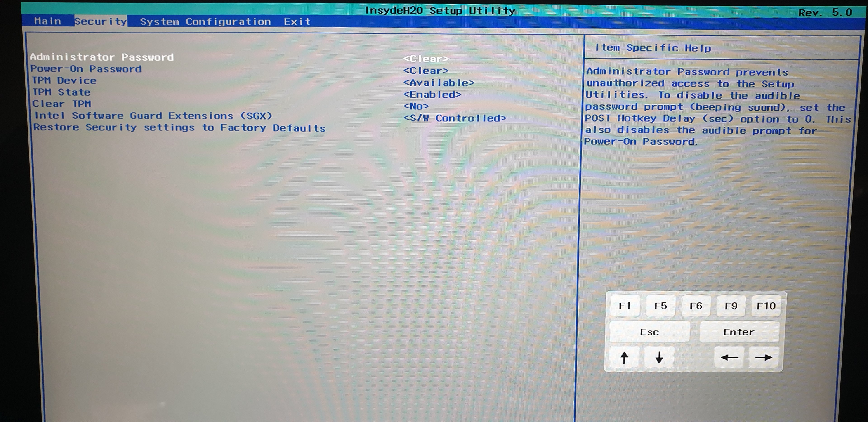This screenshot has width=868, height=422.
Task: Tap the F1 on-screen key
Action: tap(625, 306)
